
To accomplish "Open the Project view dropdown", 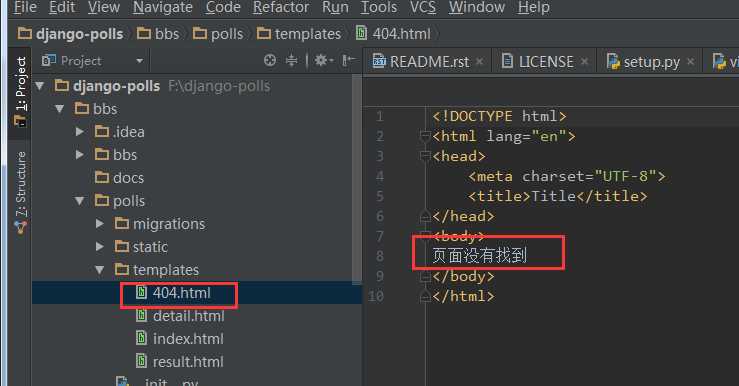I will tap(140, 61).
